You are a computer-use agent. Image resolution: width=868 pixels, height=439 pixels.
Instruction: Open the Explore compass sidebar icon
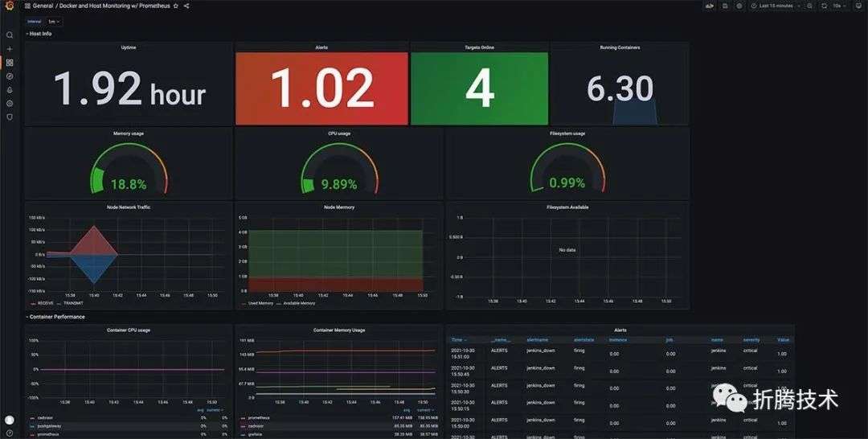10,76
